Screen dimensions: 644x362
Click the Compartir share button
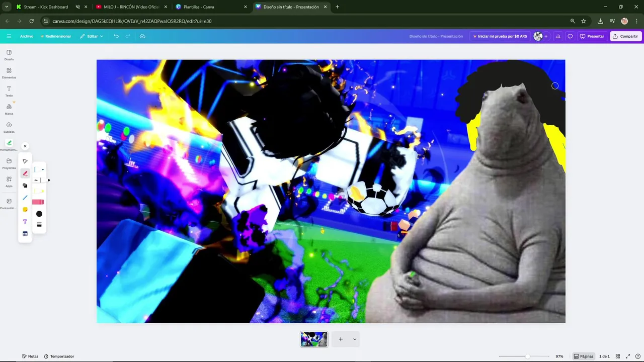pos(625,36)
